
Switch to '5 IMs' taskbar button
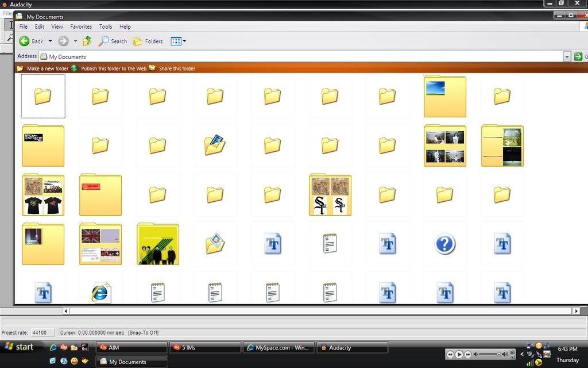tap(205, 348)
